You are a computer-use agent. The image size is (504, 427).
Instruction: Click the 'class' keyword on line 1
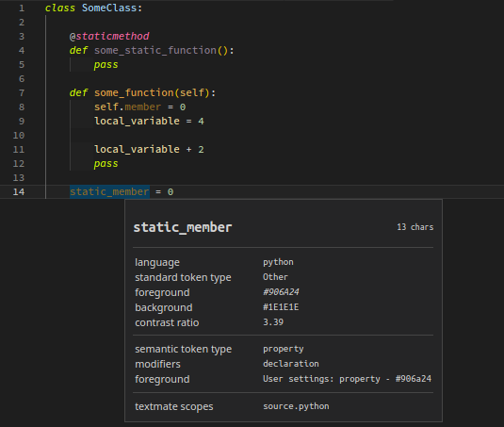60,8
